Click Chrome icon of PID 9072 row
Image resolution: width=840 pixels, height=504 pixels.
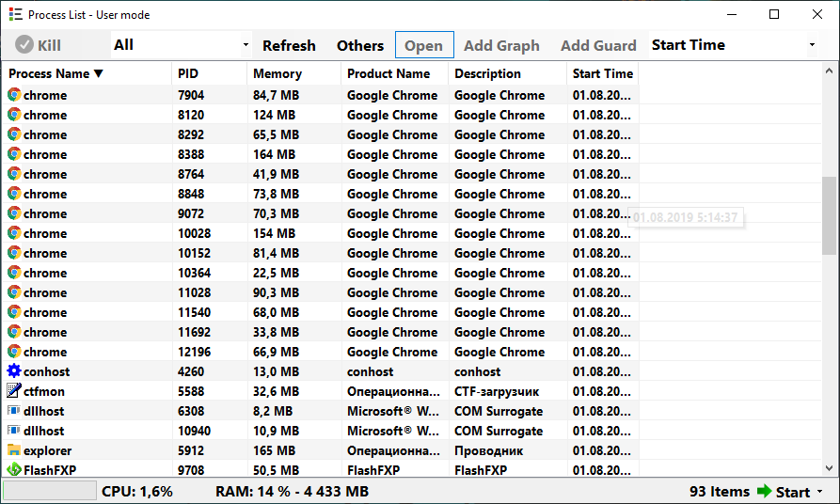point(14,213)
